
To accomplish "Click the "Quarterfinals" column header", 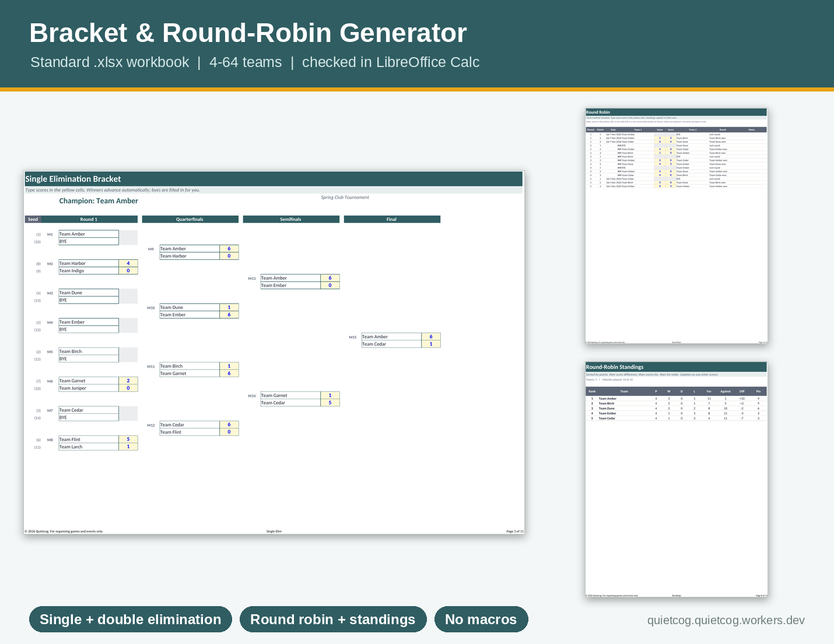I will point(190,219).
